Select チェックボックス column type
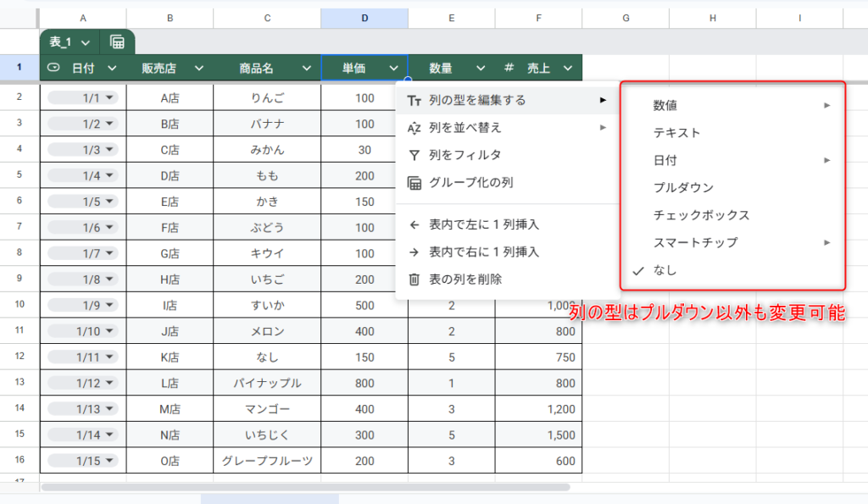The width and height of the screenshot is (868, 504). click(701, 215)
